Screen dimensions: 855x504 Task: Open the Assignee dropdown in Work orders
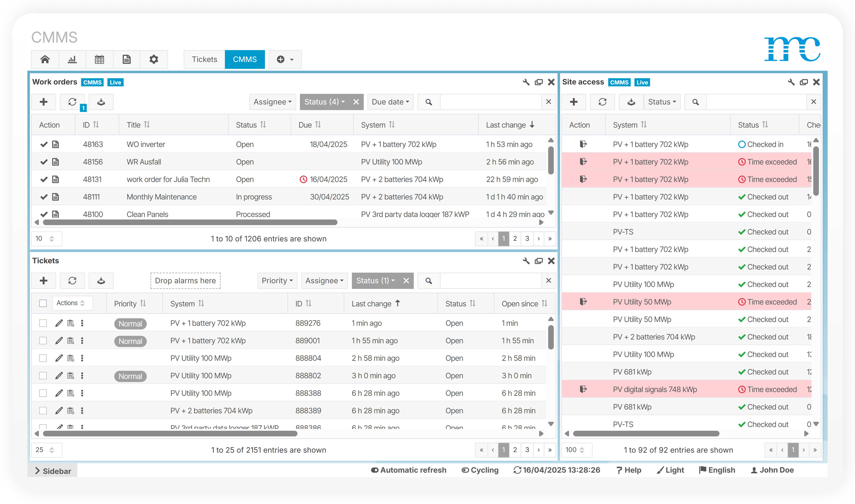[272, 102]
